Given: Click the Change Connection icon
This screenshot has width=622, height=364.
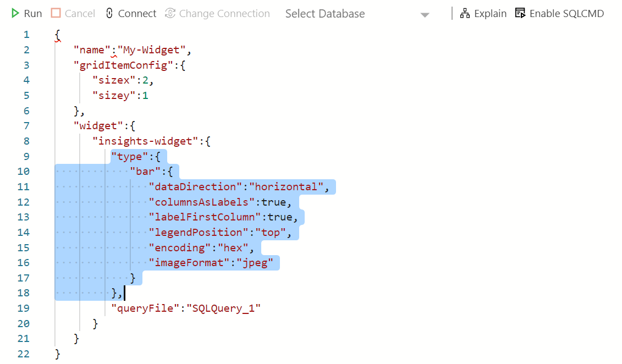Looking at the screenshot, I should click(170, 13).
